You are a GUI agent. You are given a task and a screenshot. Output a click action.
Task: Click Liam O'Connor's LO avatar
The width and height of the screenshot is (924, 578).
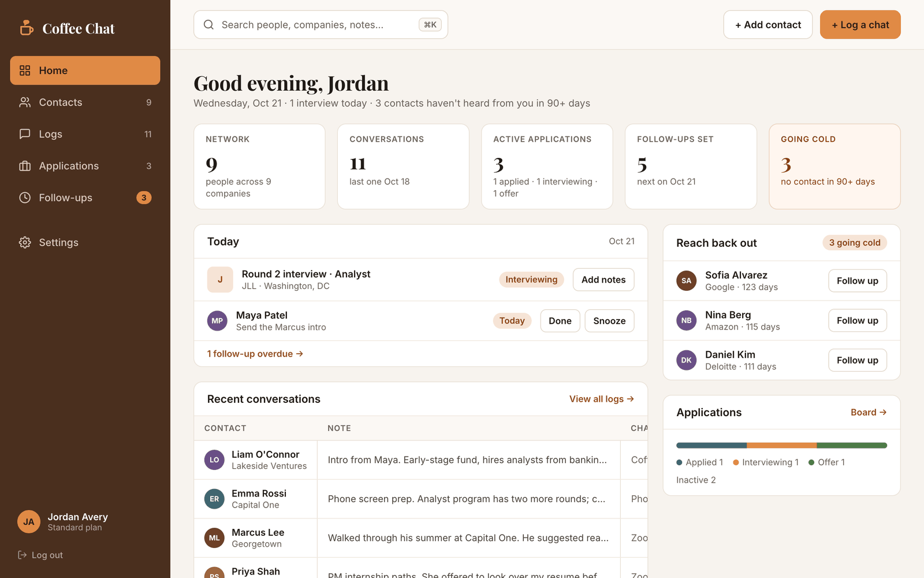(214, 460)
